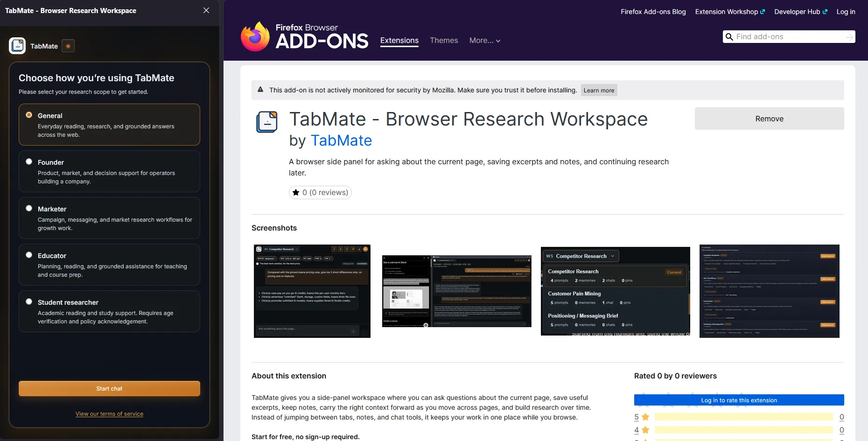Toggle the sun theme icon beside TabMate
Screen dimensions: 868x441
pos(68,46)
